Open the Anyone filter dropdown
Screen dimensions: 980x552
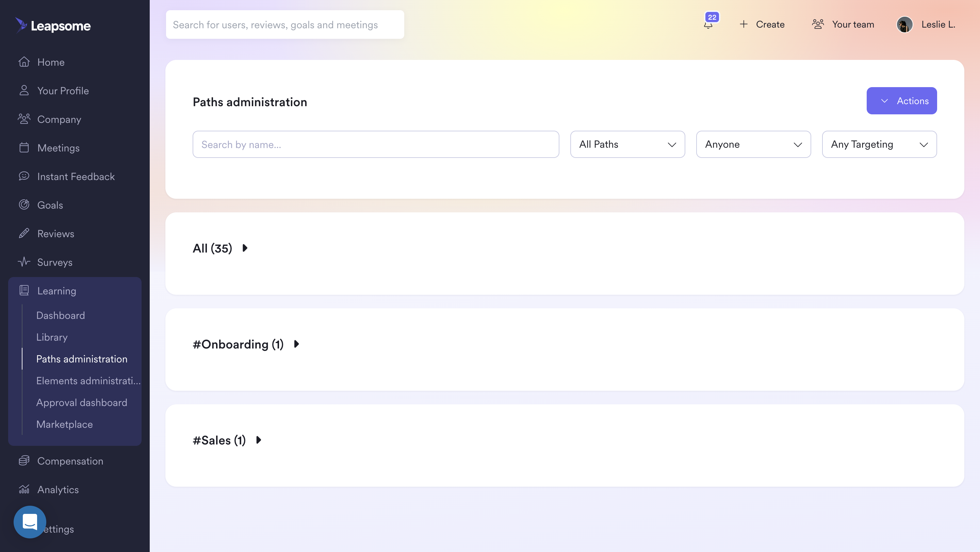[x=753, y=144]
